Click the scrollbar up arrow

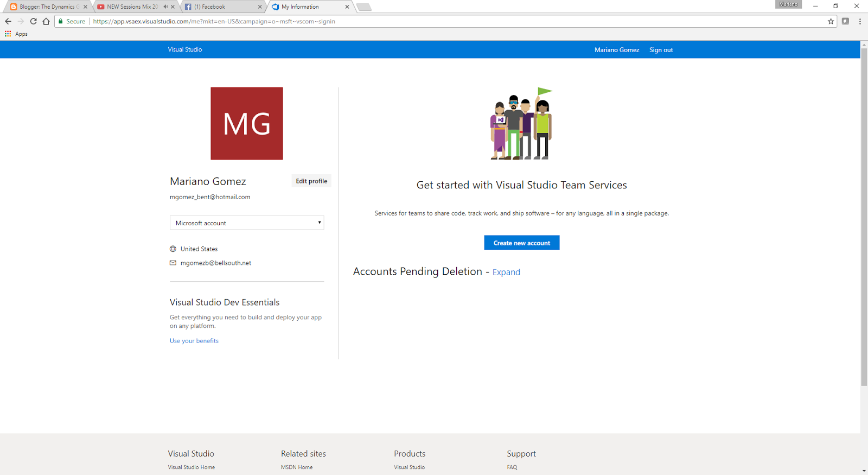click(864, 43)
